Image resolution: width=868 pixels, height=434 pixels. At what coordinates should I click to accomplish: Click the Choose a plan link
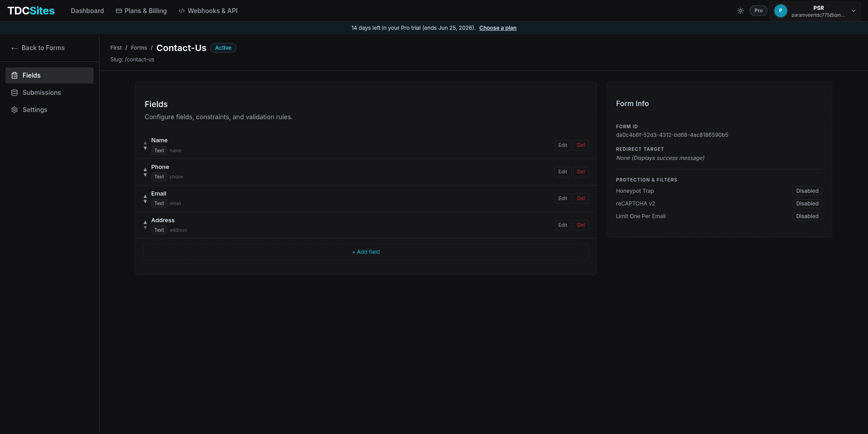point(498,28)
